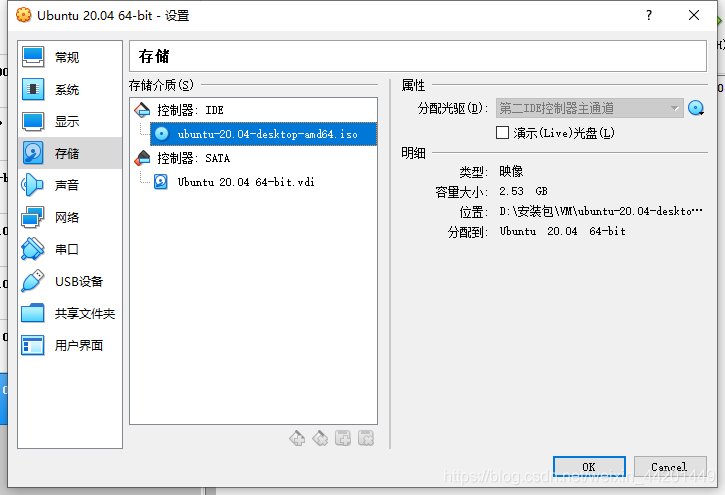Open the 常规 (General) settings category
This screenshot has width=725, height=495.
coord(70,57)
